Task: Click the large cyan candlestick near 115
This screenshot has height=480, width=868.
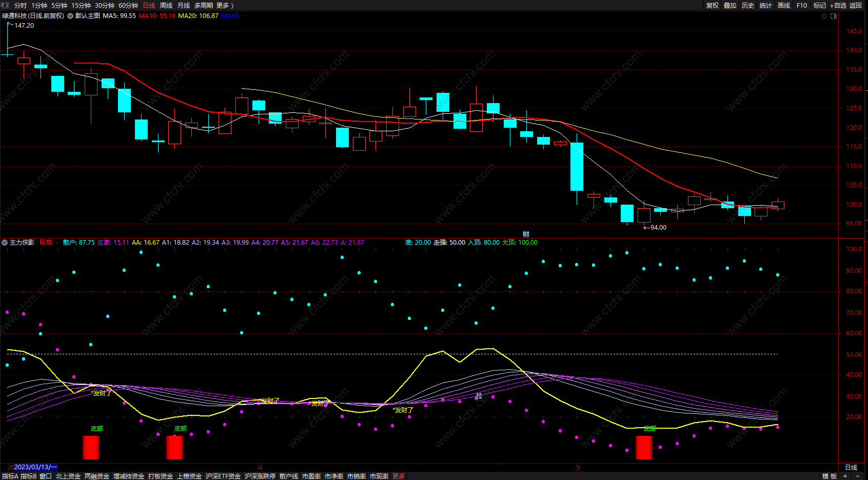Action: [x=577, y=167]
